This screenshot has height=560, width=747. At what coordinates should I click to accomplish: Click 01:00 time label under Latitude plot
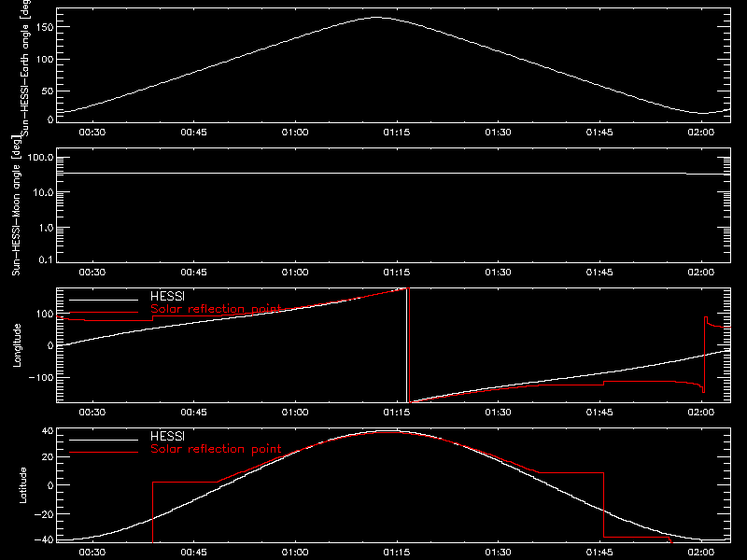point(295,553)
